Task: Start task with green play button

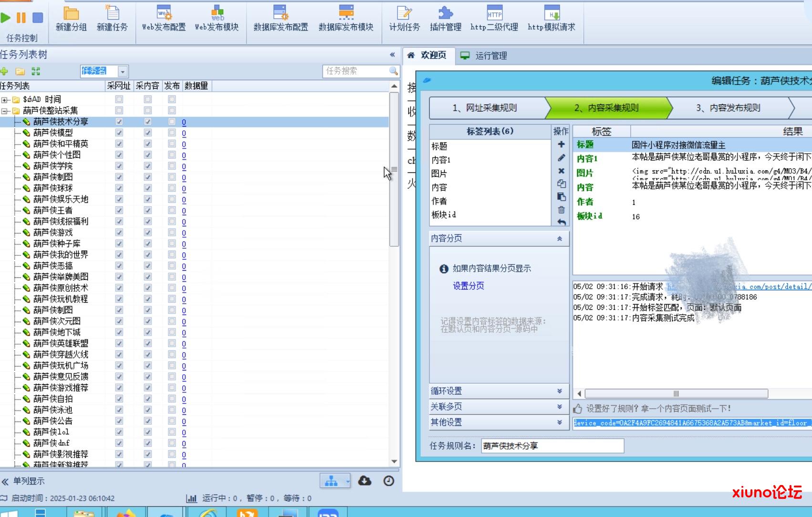Action: tap(6, 18)
